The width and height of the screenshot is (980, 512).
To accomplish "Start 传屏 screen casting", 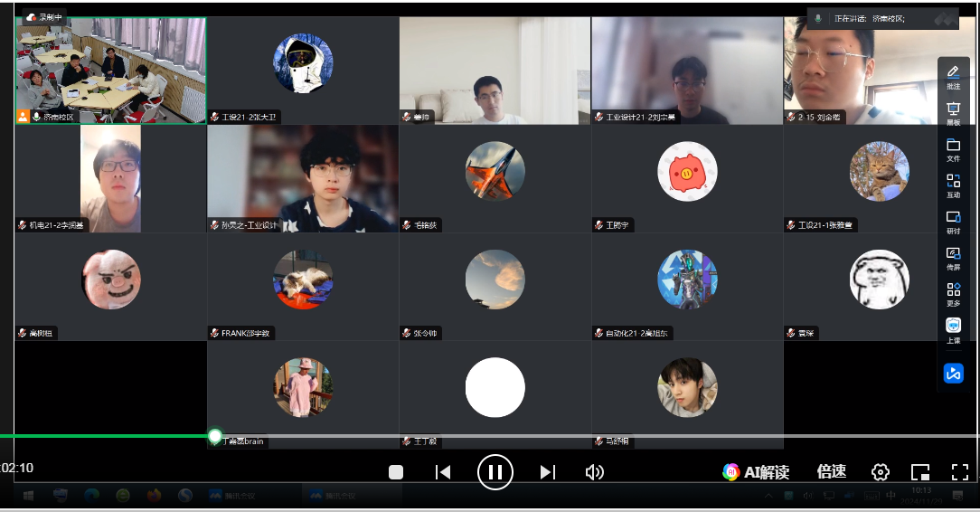I will click(953, 257).
